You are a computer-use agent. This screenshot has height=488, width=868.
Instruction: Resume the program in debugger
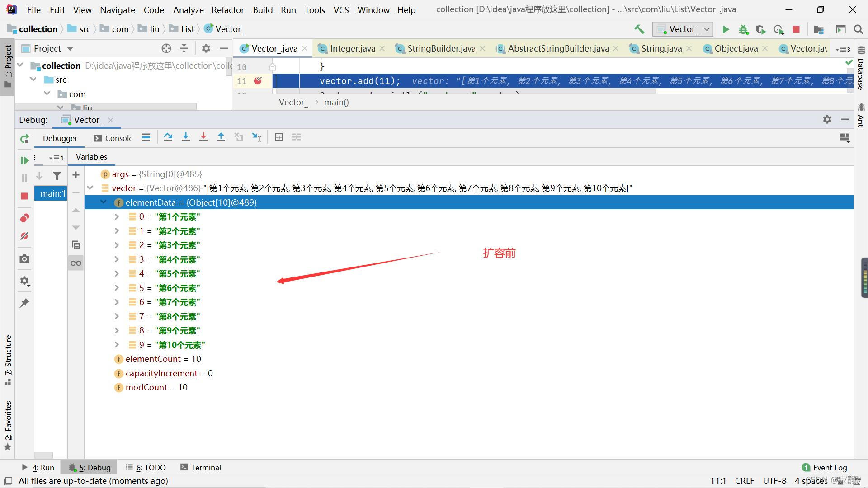pyautogui.click(x=24, y=160)
